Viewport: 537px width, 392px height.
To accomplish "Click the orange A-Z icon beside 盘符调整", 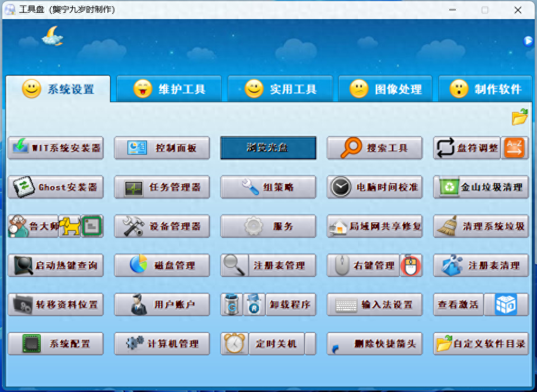I will (x=514, y=148).
